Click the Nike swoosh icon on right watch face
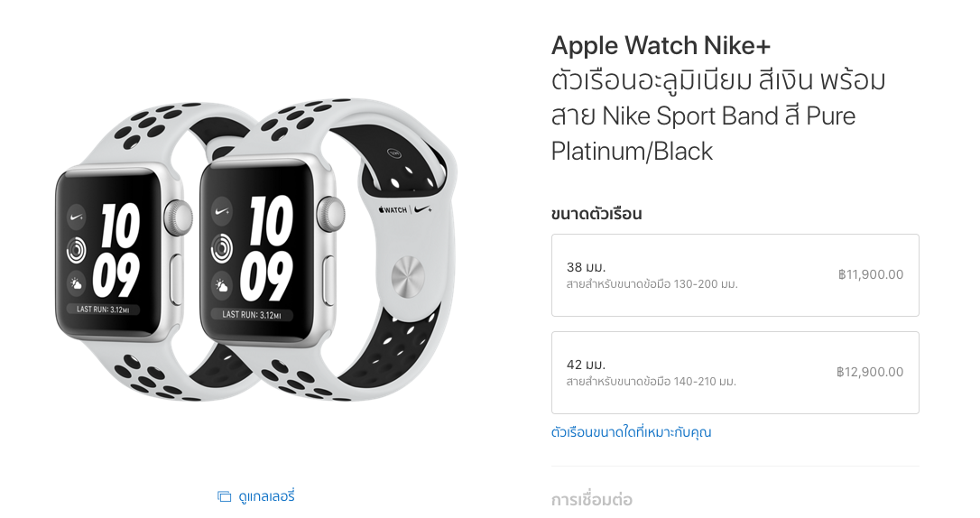 pos(222,211)
